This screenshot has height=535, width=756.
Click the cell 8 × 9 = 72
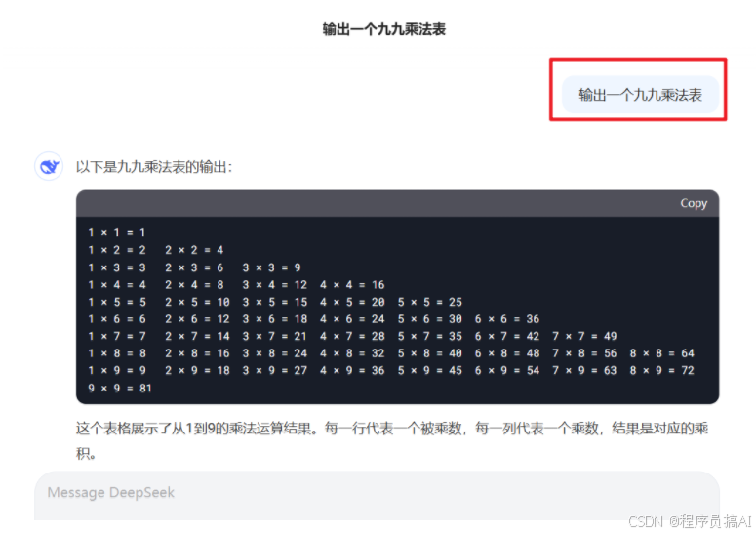click(x=661, y=370)
